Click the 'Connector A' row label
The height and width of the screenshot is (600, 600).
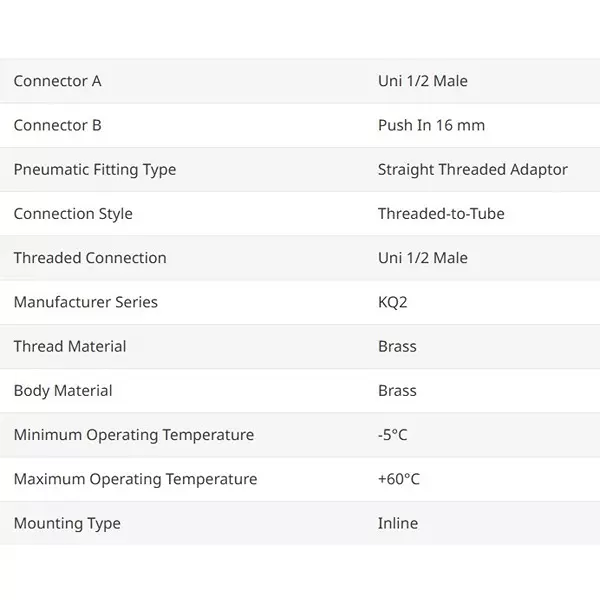click(57, 81)
